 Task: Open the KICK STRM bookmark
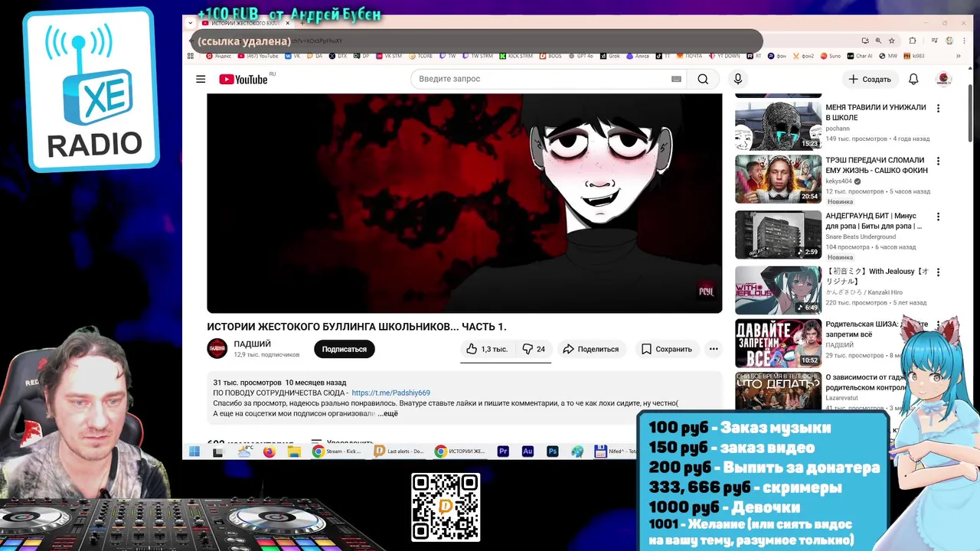tap(517, 56)
